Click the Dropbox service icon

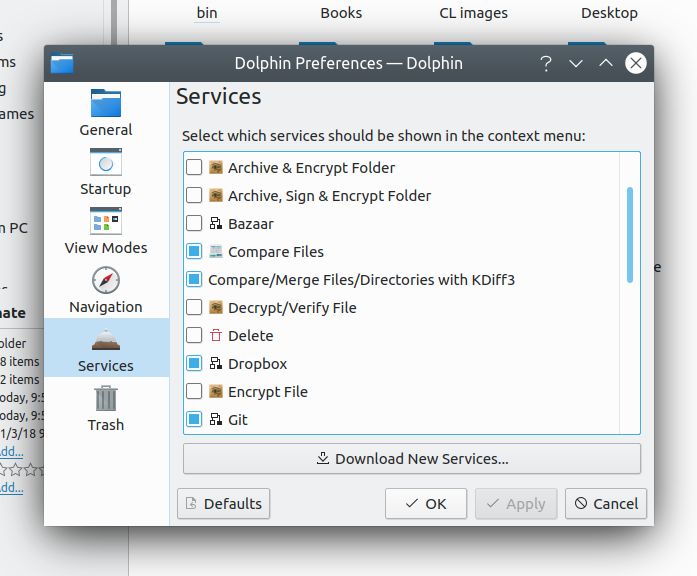pos(216,364)
